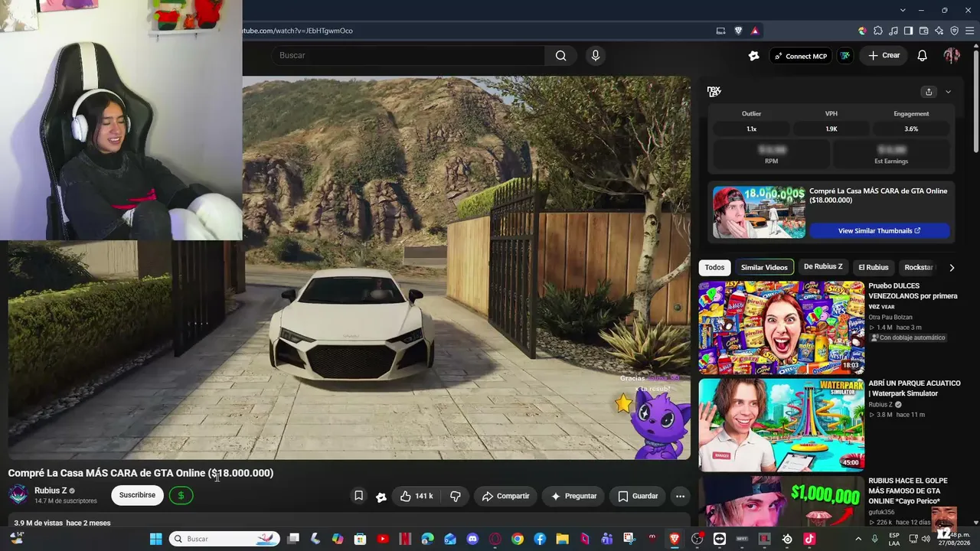Click the share icon in the nexlev panel
This screenshot has width=980, height=551.
929,92
